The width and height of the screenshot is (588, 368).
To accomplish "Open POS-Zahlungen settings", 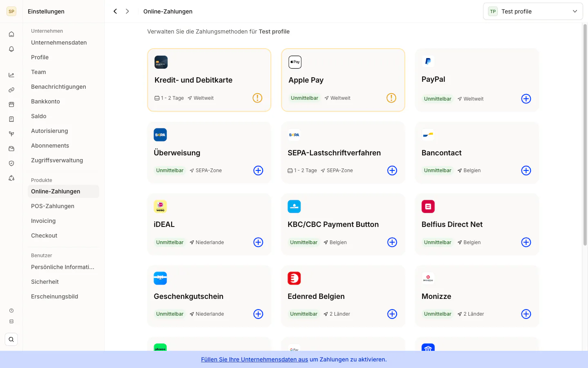I will 63,206.
